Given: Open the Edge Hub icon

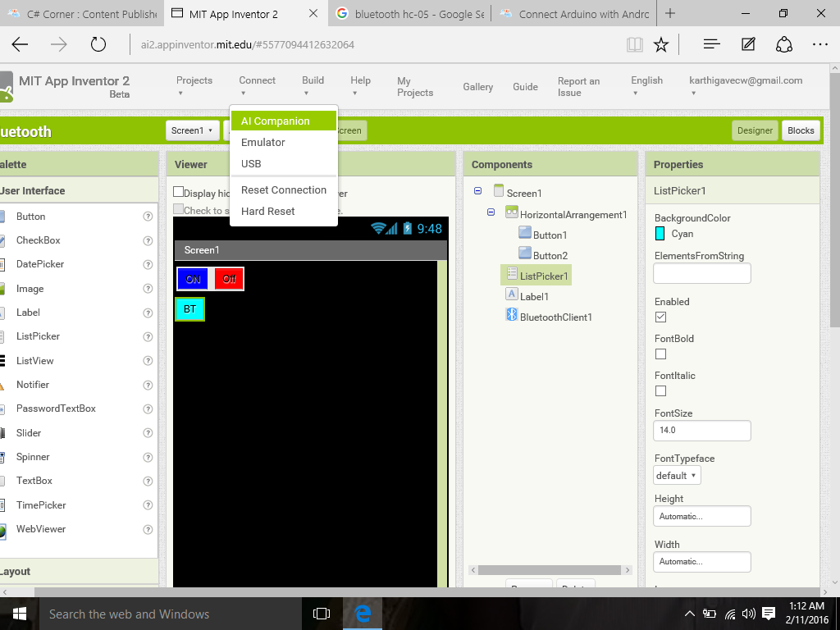Looking at the screenshot, I should point(711,44).
